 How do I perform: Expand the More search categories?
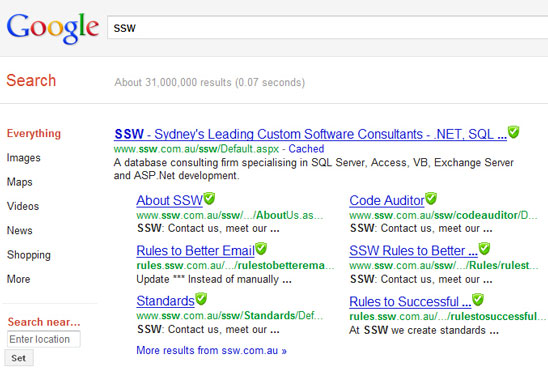pyautogui.click(x=19, y=279)
